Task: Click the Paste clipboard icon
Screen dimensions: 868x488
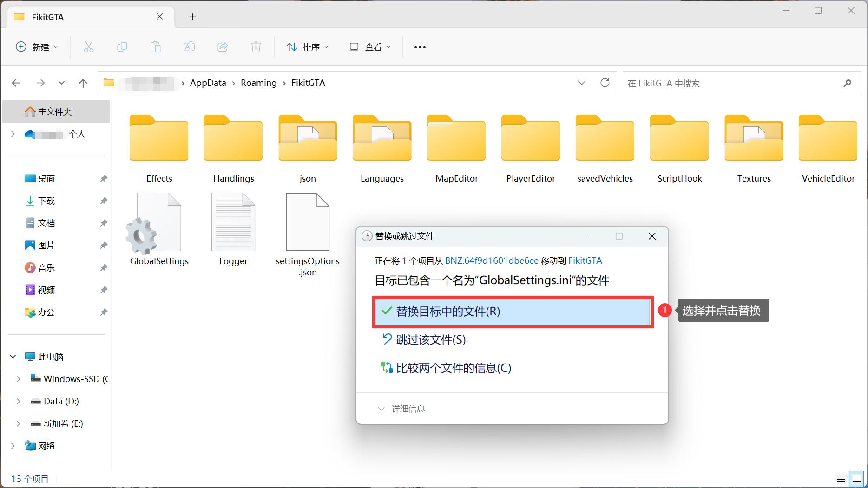Action: coord(156,47)
